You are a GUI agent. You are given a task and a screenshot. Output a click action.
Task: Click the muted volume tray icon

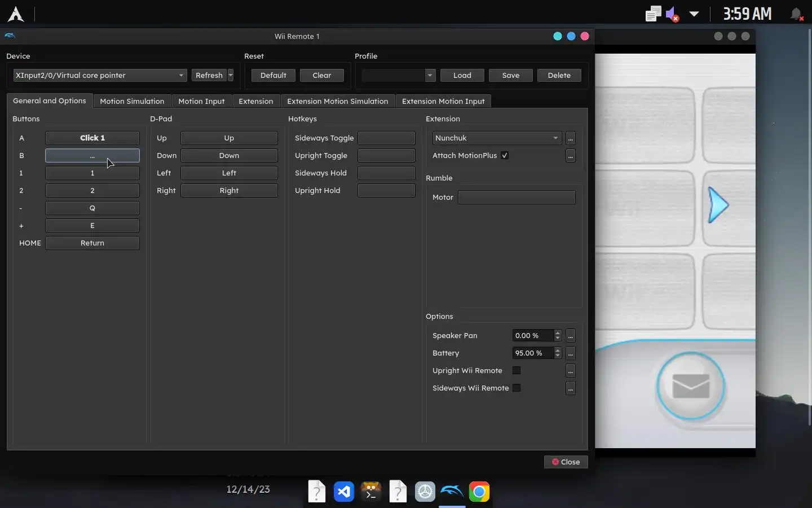point(672,14)
